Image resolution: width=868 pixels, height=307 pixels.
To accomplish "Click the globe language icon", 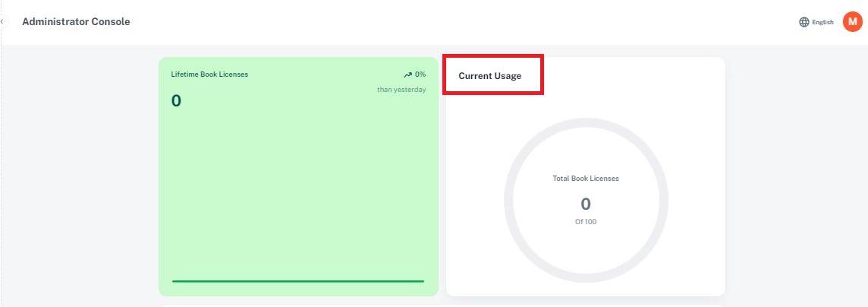I will pos(804,22).
